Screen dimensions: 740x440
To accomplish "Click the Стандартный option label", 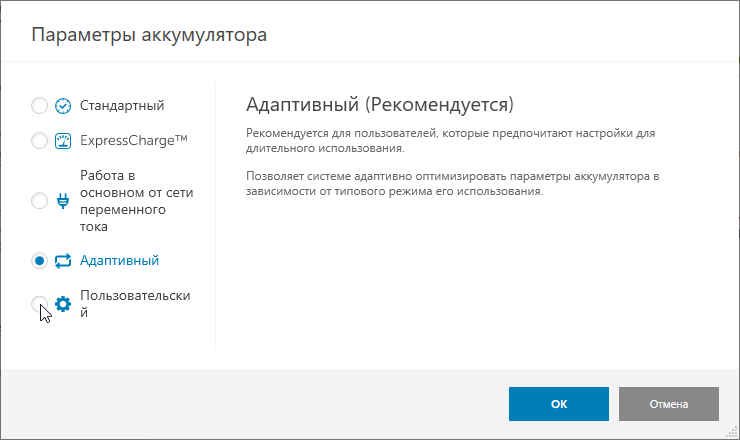I will coord(122,105).
